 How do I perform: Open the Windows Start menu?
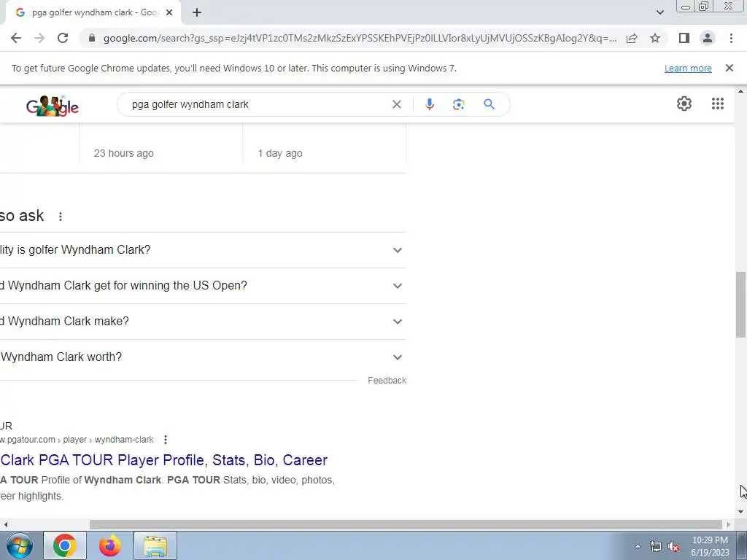click(19, 545)
